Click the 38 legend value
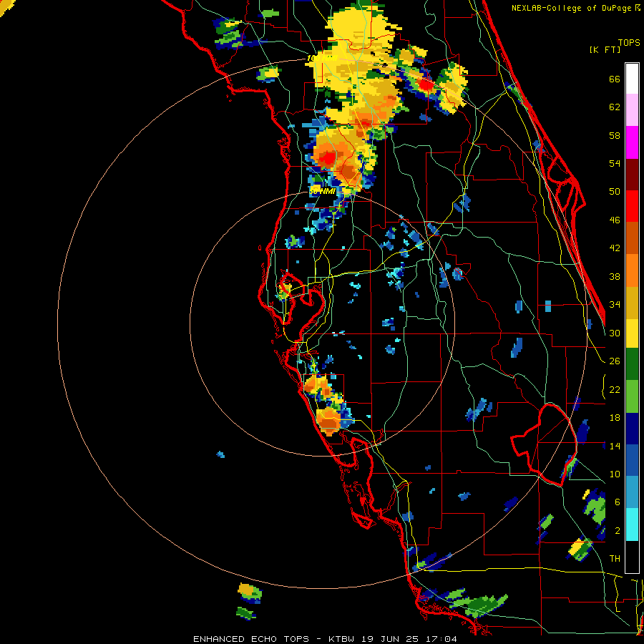 pos(615,277)
